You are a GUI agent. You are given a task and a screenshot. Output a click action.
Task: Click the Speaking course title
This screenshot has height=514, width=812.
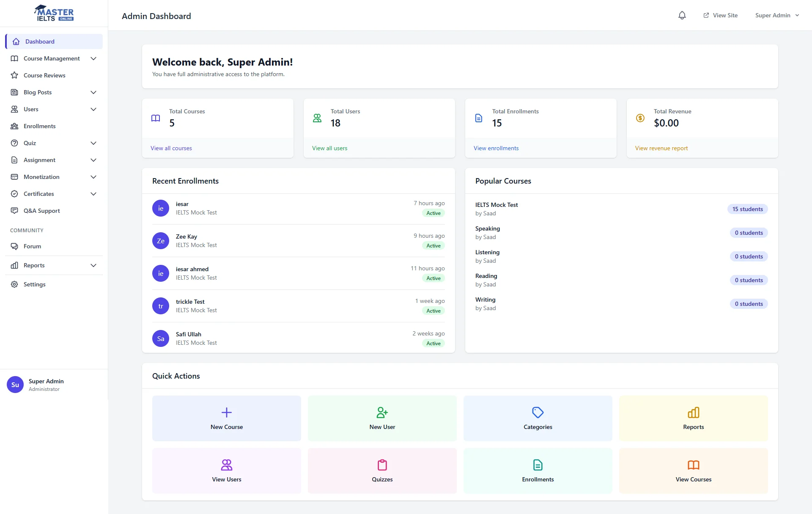coord(488,228)
